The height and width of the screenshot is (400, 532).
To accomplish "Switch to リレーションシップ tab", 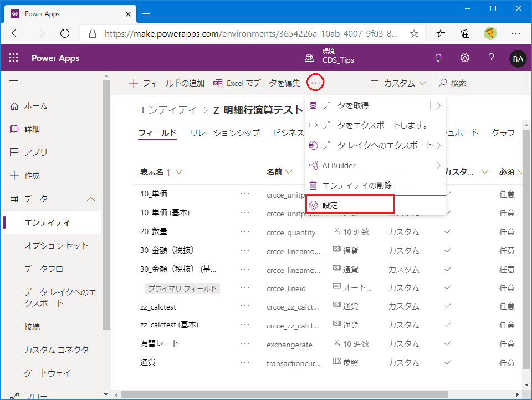I will (225, 133).
